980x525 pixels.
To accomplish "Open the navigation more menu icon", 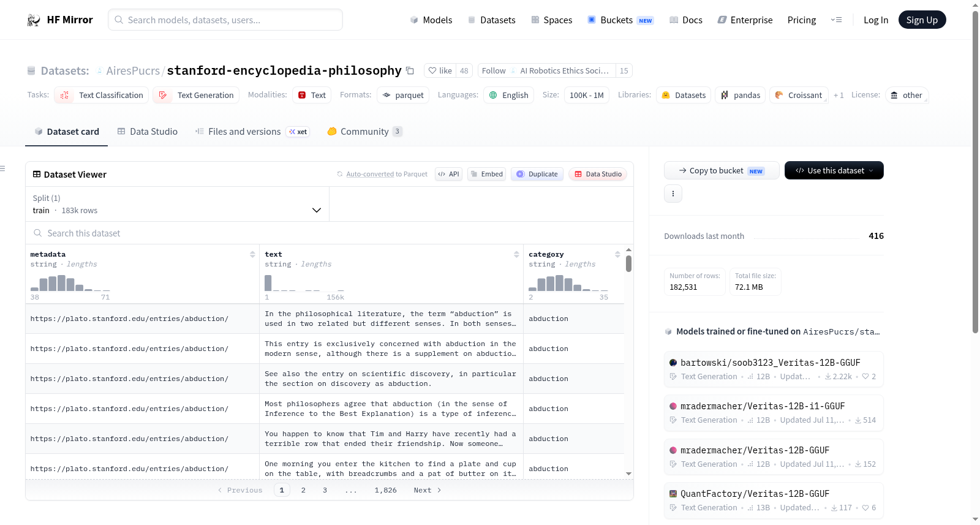I will point(836,20).
